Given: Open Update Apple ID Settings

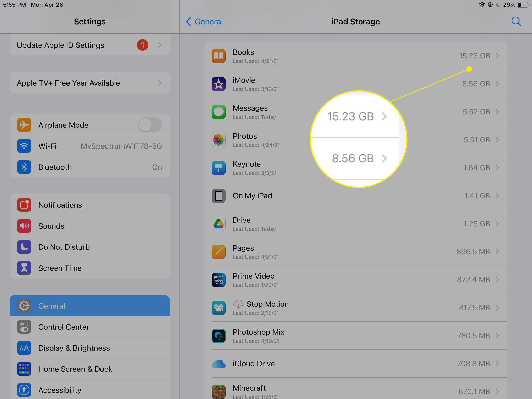Looking at the screenshot, I should 90,45.
